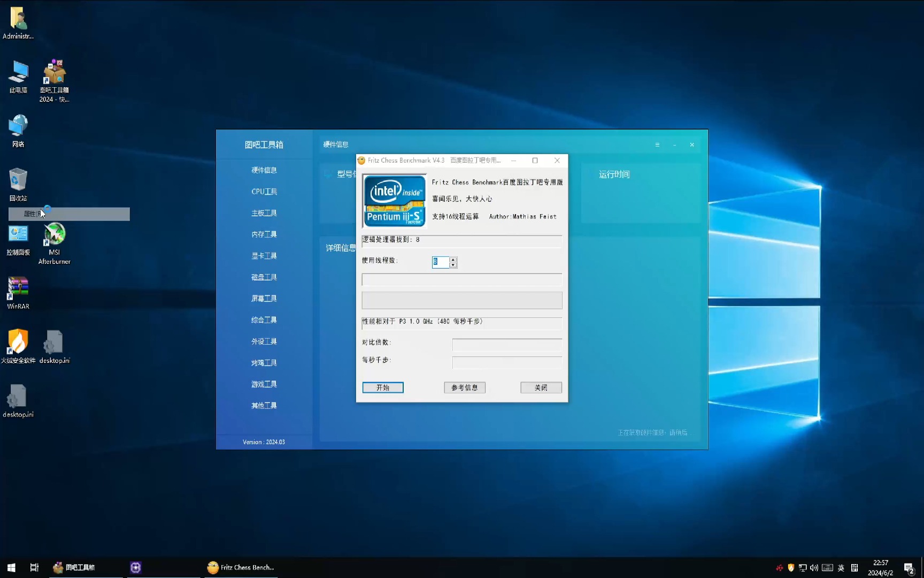Launch the 火绒安全软件 desktop shortcut
The width and height of the screenshot is (924, 578).
tap(18, 346)
